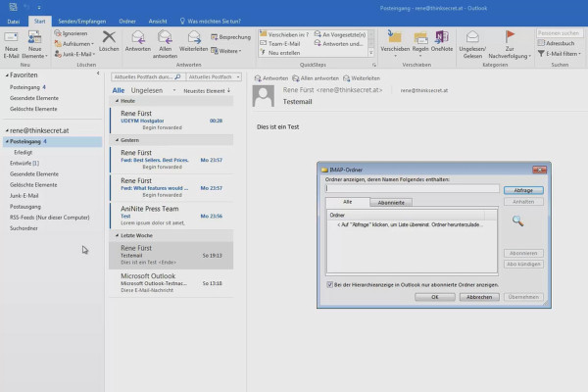Viewport: 588px width, 392px height.
Task: Create a new email with Neue E-Mail
Action: coord(11,45)
